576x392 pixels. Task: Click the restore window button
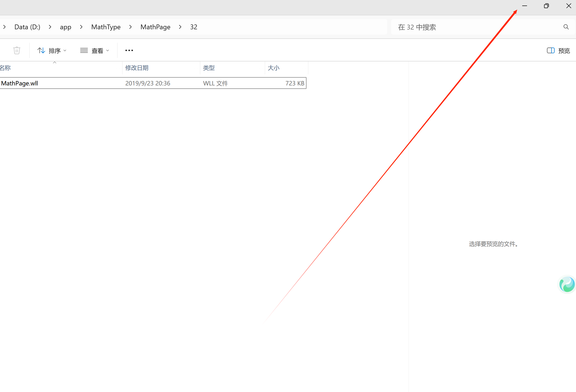click(546, 6)
